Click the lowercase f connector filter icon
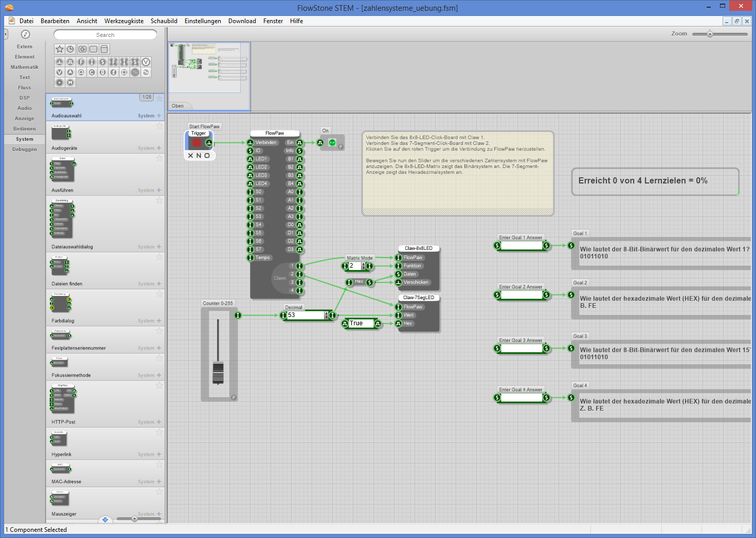Screen dimensions: 756x538 coord(113,72)
